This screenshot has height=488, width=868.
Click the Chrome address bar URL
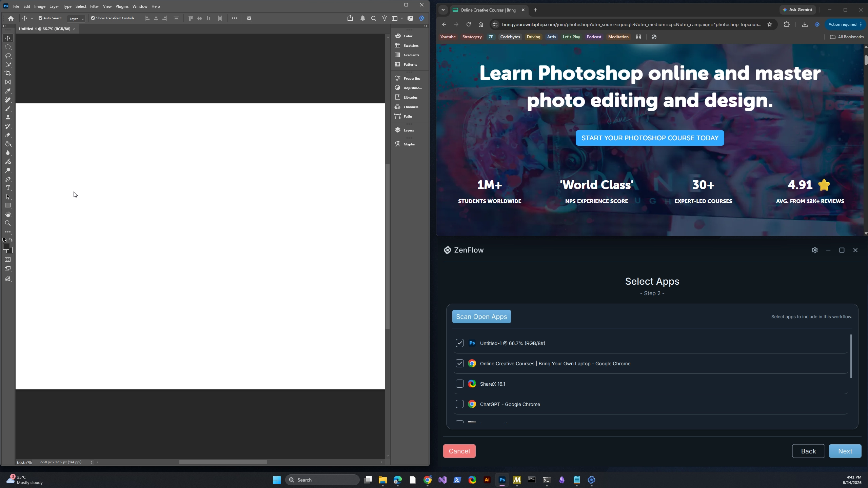(x=631, y=24)
